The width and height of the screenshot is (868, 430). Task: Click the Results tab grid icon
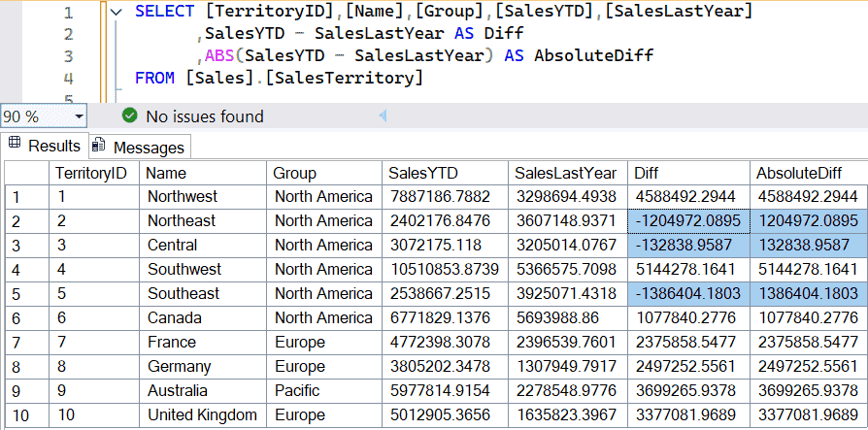tap(15, 145)
